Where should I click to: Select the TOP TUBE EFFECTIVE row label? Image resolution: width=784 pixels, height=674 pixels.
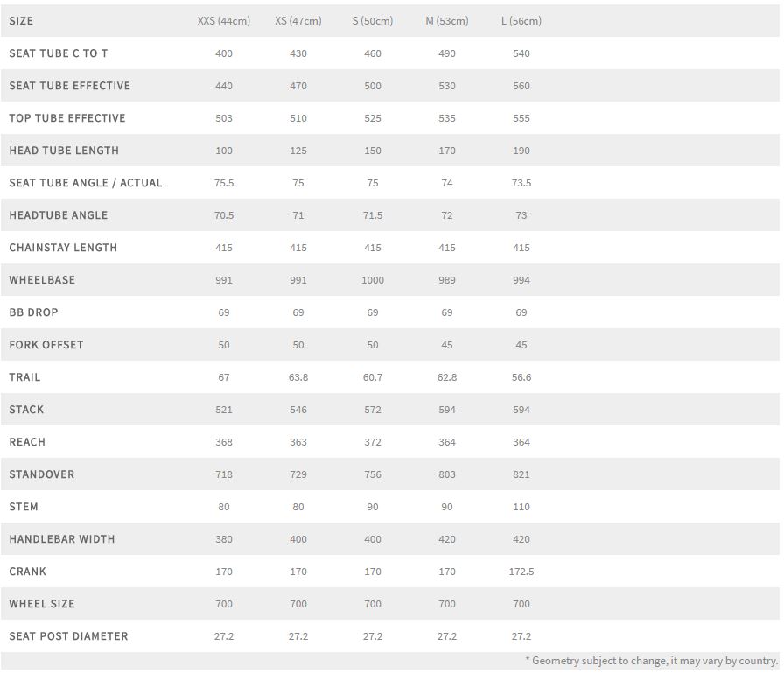[67, 118]
